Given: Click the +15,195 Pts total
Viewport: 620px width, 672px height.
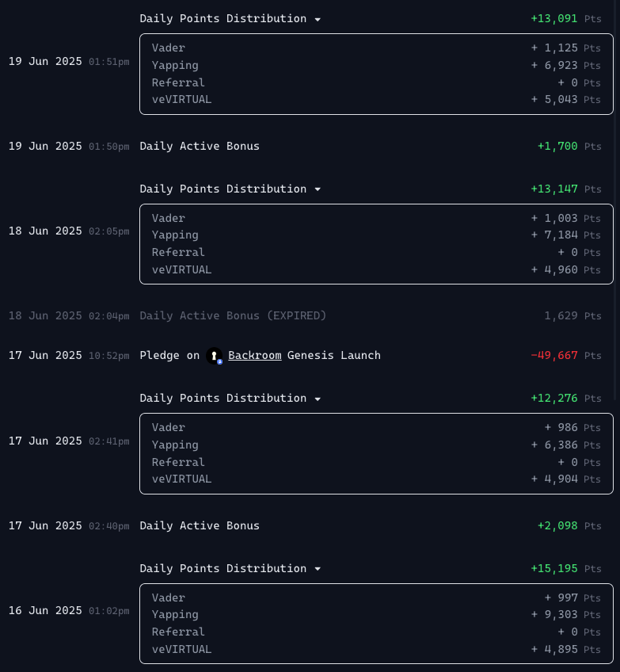Looking at the screenshot, I should point(566,568).
